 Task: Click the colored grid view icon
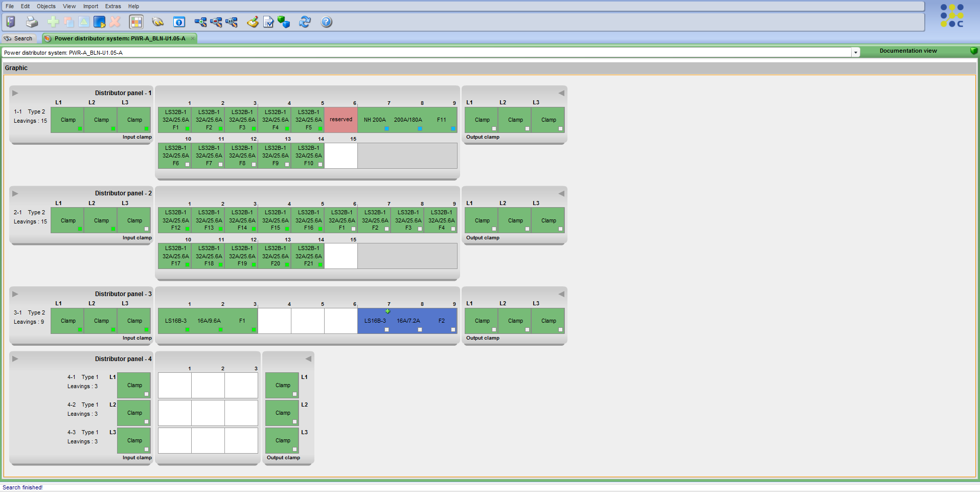(x=136, y=22)
